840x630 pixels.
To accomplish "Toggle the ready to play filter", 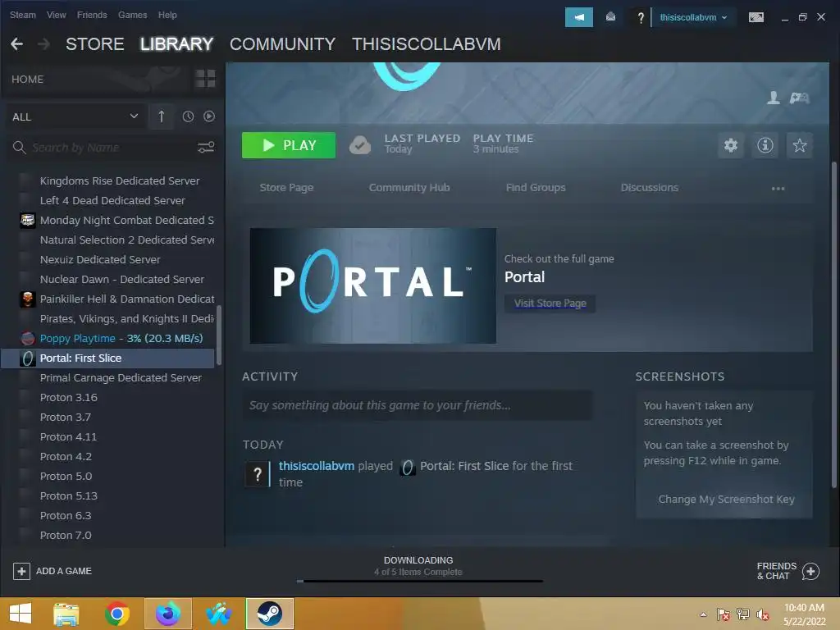I will 209,116.
